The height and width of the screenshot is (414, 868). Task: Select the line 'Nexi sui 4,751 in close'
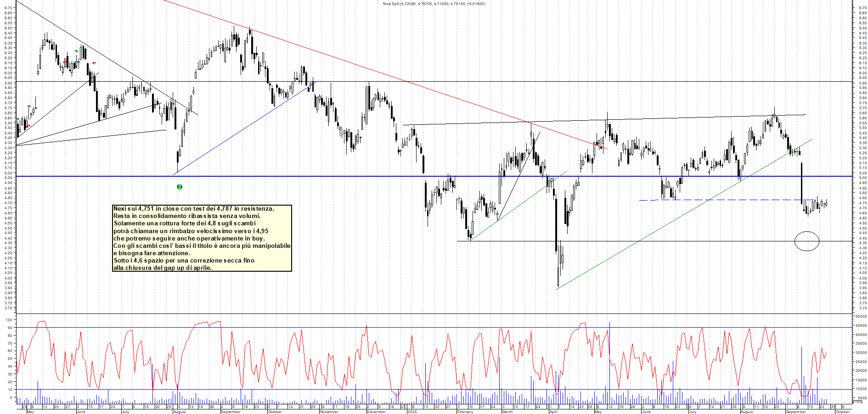pos(194,209)
